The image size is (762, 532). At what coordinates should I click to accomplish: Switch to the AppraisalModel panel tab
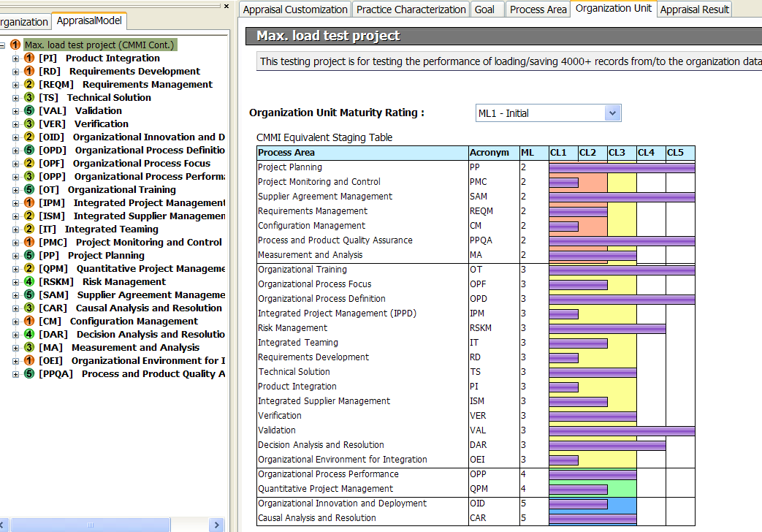(x=89, y=20)
